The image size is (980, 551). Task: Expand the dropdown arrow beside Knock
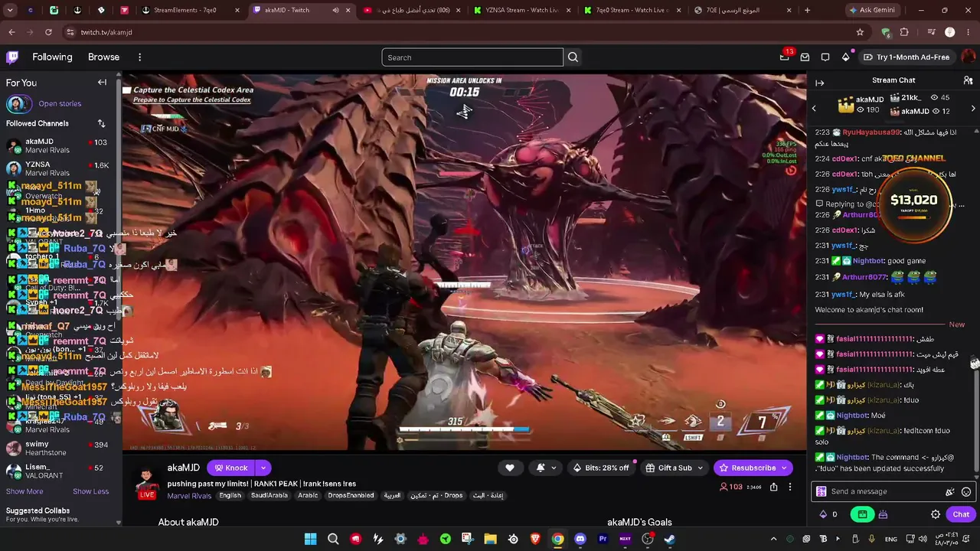[263, 468]
